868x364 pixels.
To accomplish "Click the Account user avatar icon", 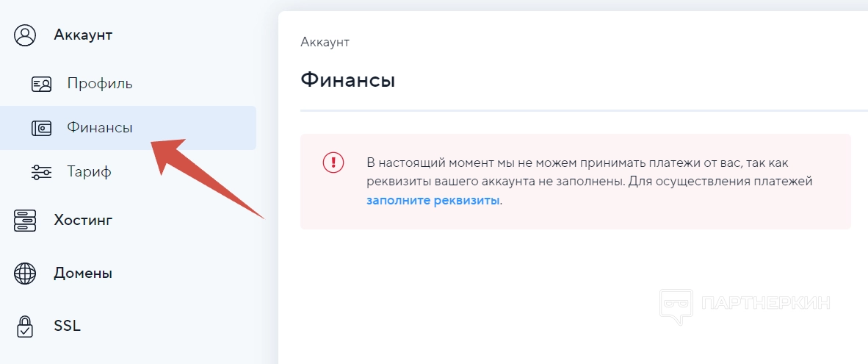I will (25, 35).
